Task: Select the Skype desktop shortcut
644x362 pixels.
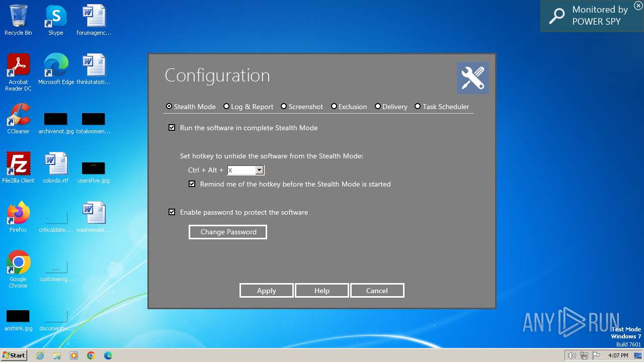Action: click(x=55, y=21)
